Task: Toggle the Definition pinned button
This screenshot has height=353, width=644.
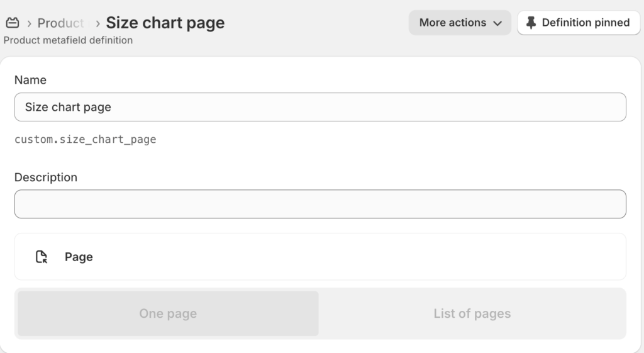Action: click(x=579, y=23)
